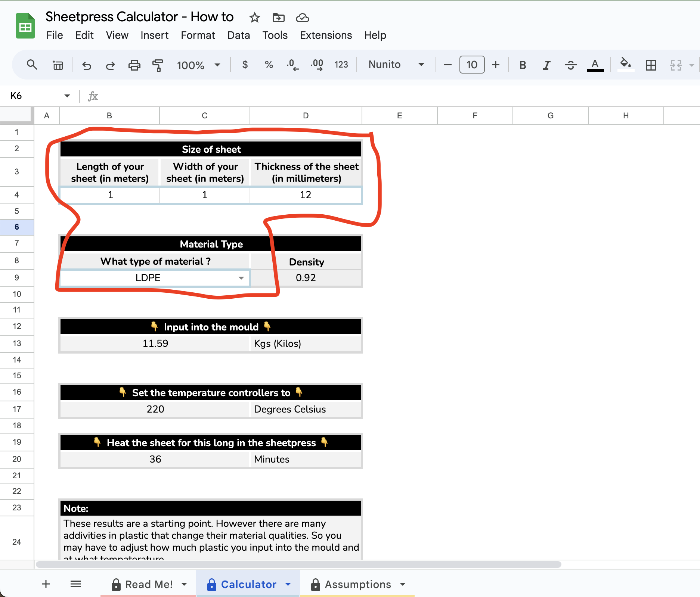Toggle strikethrough formatting
Image resolution: width=700 pixels, height=597 pixels.
(570, 65)
